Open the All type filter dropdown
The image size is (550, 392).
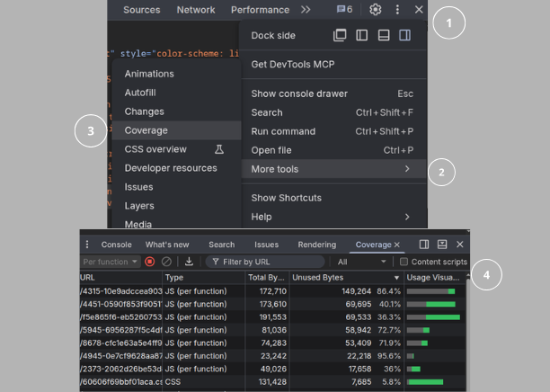click(x=361, y=262)
